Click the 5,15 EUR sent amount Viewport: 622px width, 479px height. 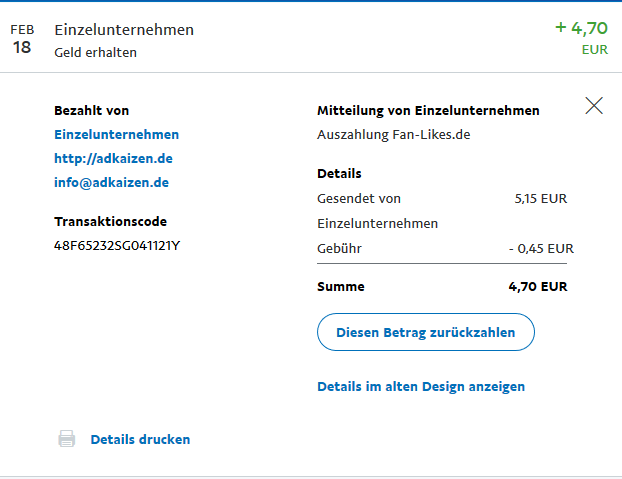point(540,198)
